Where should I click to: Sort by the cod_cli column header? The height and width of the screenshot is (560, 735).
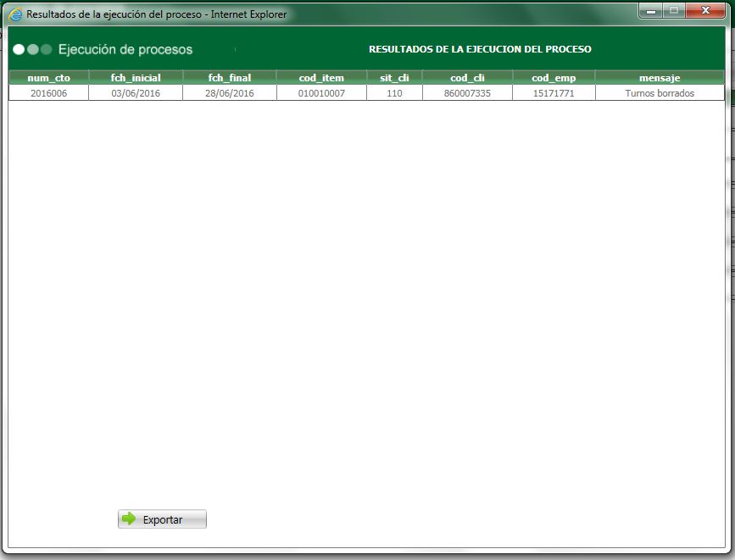467,77
